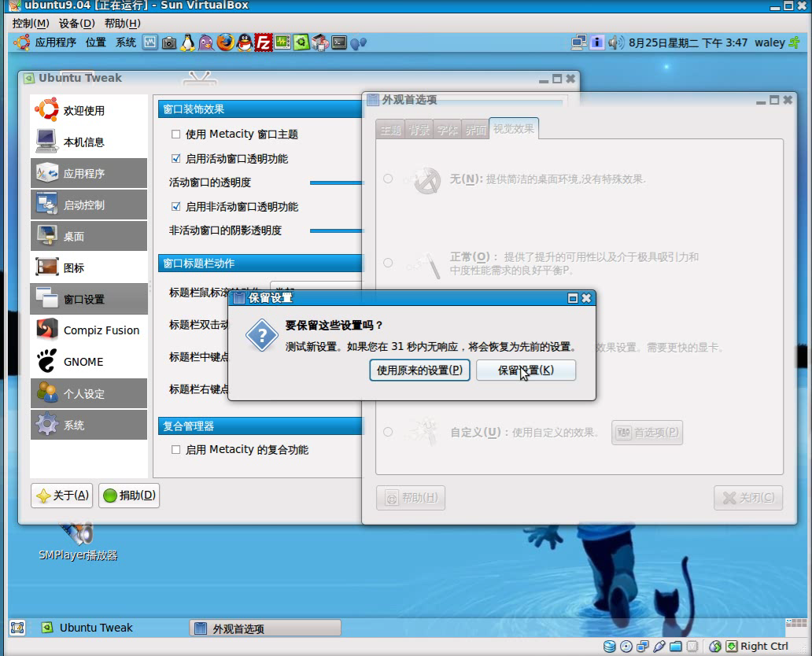Click the network connection icon in the panel
This screenshot has height=656, width=812.
tap(579, 42)
